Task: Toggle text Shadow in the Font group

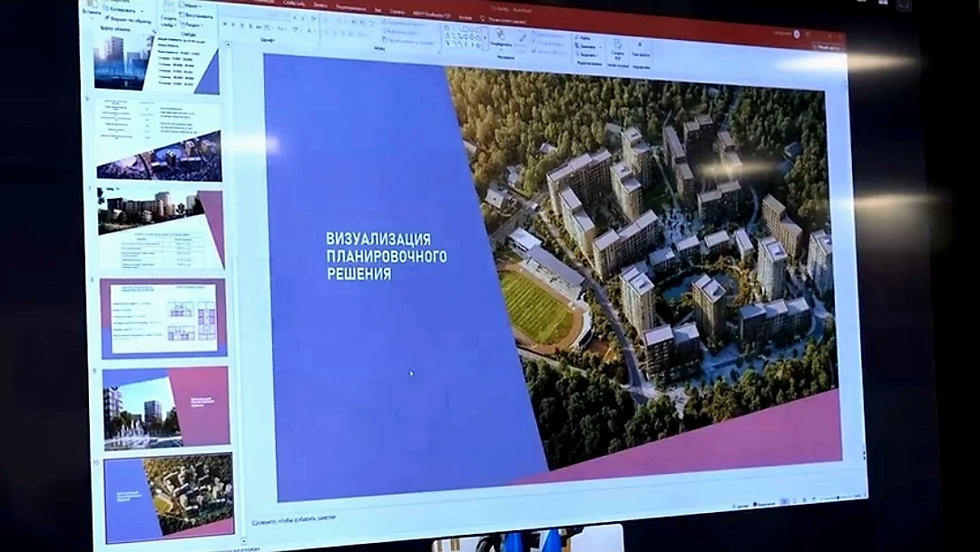Action: point(250,25)
